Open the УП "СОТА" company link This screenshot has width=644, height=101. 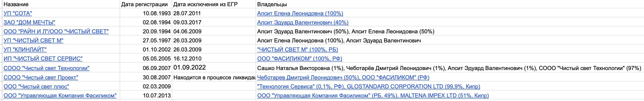18,13
